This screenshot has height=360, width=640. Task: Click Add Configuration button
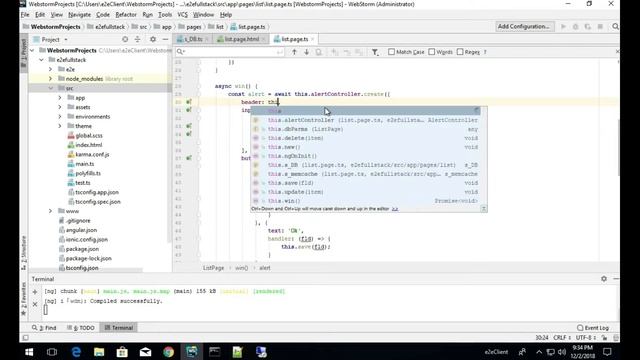tap(524, 26)
